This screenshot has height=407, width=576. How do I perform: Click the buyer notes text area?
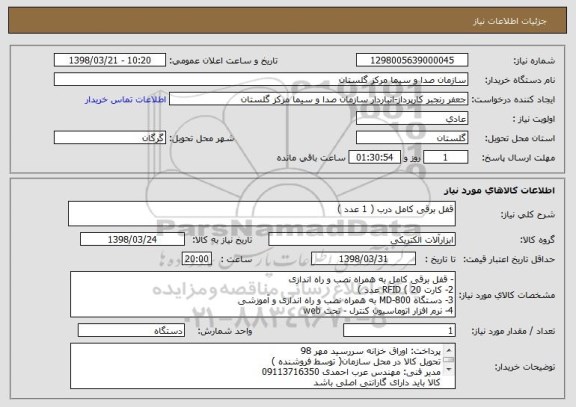click(263, 366)
